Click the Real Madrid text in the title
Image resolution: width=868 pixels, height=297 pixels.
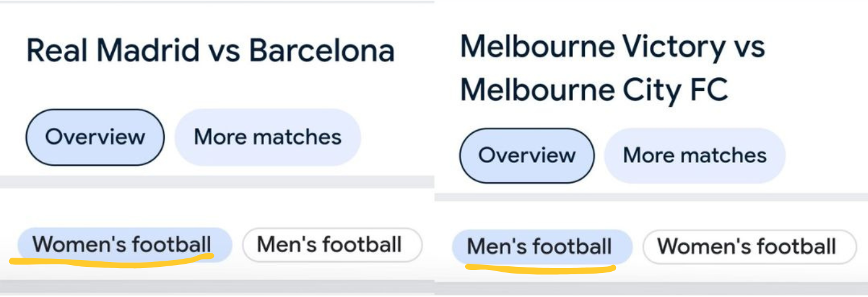pyautogui.click(x=112, y=50)
